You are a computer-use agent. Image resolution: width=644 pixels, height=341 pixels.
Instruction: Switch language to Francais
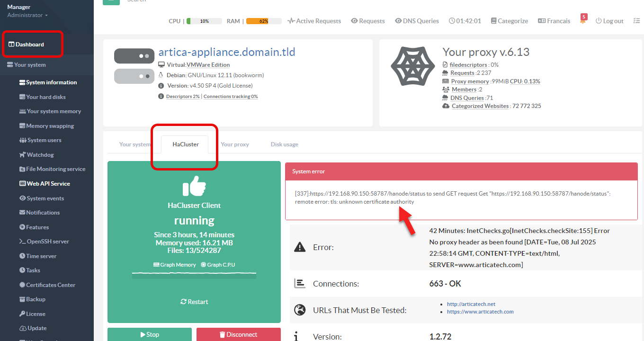[x=554, y=21]
